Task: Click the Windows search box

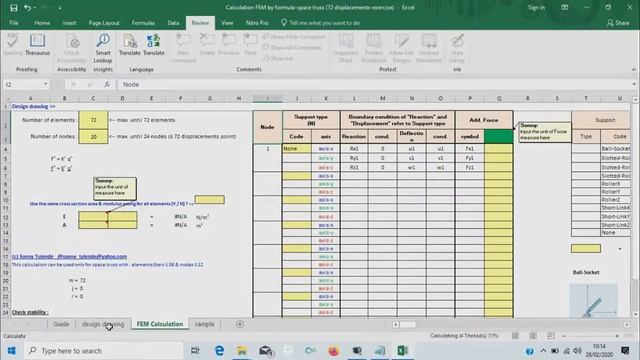Action: [104, 351]
